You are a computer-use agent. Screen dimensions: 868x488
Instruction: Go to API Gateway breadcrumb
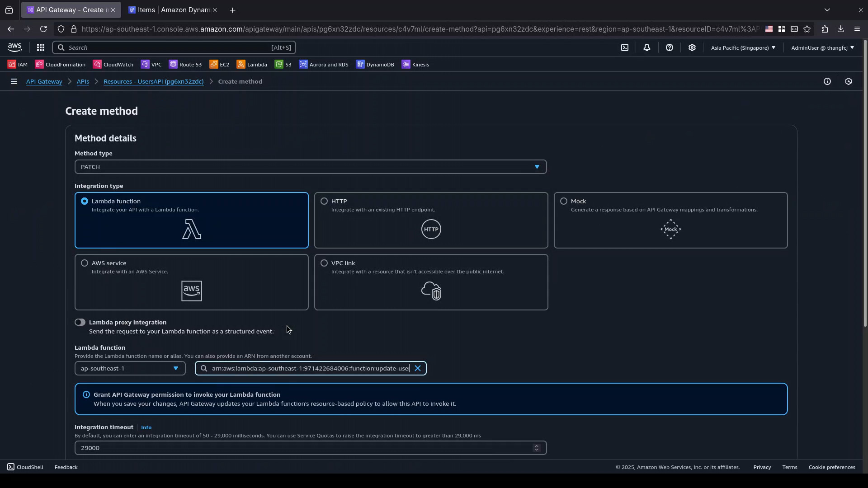pyautogui.click(x=44, y=81)
